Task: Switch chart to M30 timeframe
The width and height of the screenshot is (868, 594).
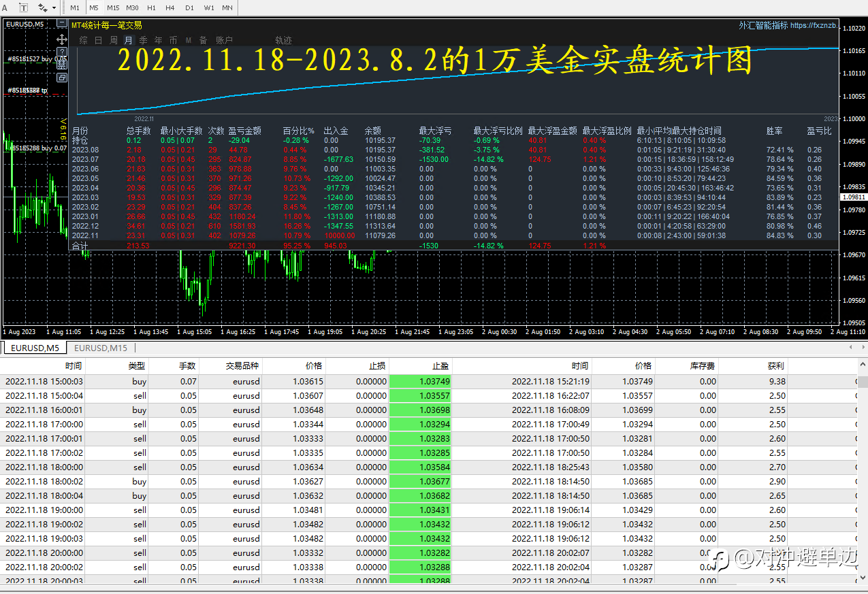Action: (x=132, y=8)
